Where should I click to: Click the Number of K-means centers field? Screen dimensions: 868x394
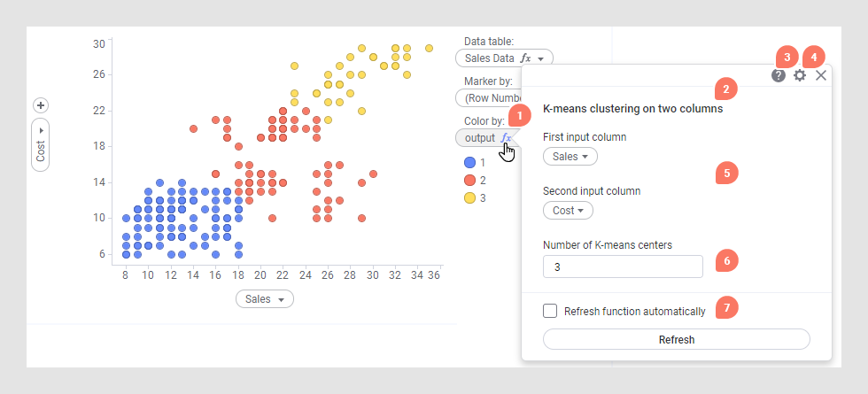622,267
